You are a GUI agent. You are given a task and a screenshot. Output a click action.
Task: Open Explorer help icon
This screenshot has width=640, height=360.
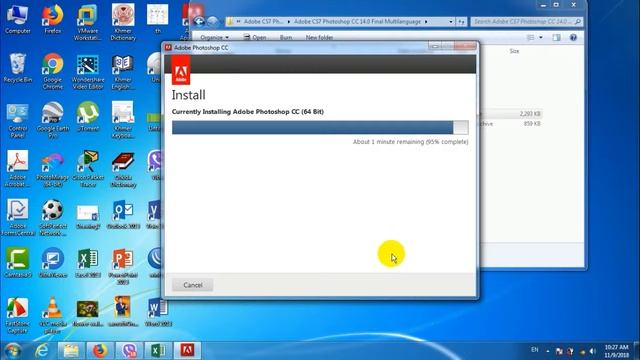pyautogui.click(x=573, y=38)
